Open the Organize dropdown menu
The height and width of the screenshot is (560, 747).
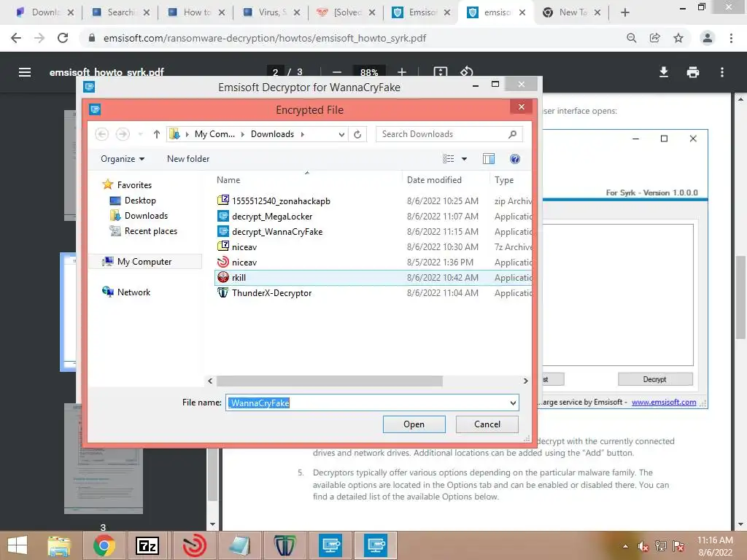point(123,159)
